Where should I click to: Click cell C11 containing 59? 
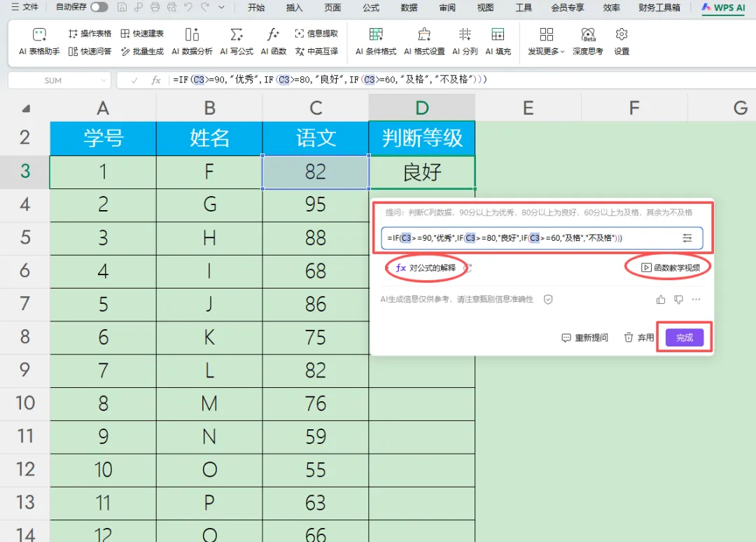click(x=316, y=437)
